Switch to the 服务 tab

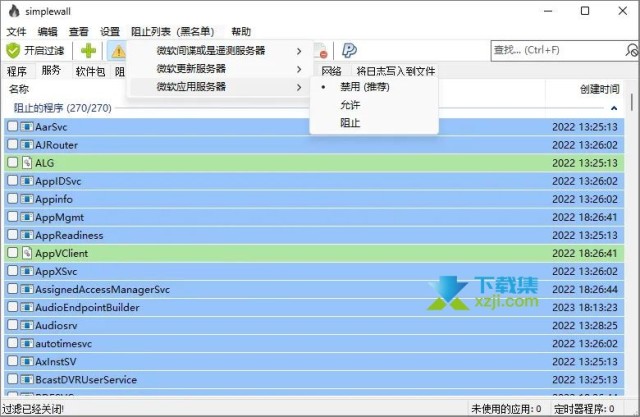coord(51,70)
